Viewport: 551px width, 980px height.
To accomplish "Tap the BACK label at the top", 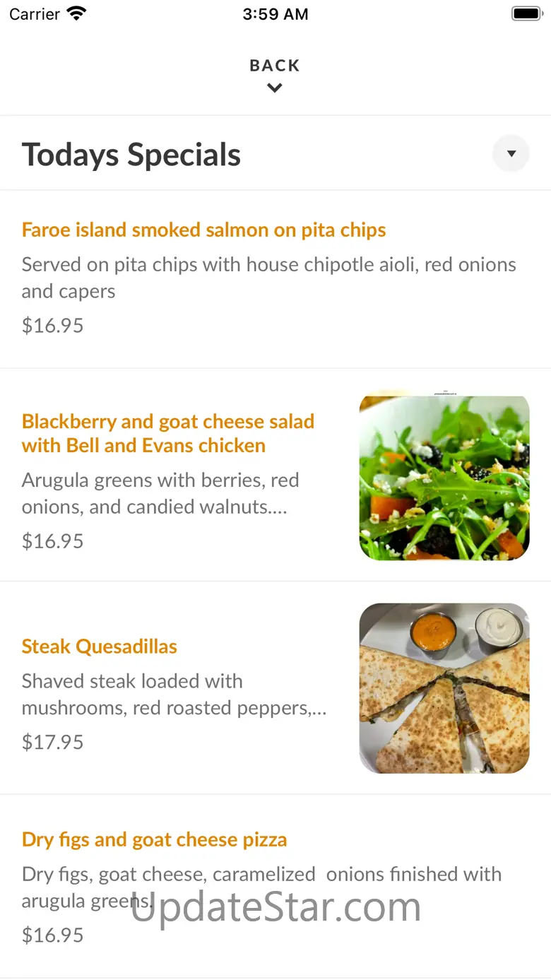I will click(275, 66).
